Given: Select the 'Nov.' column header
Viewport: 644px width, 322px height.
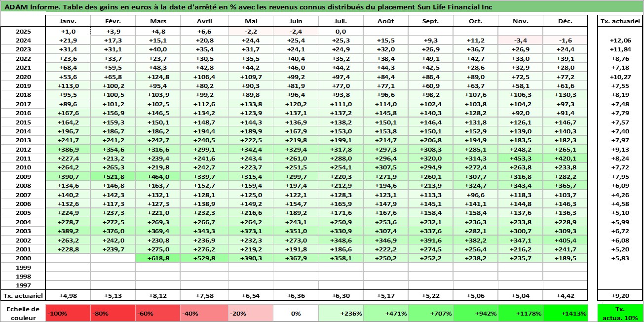Looking at the screenshot, I should point(521,22).
